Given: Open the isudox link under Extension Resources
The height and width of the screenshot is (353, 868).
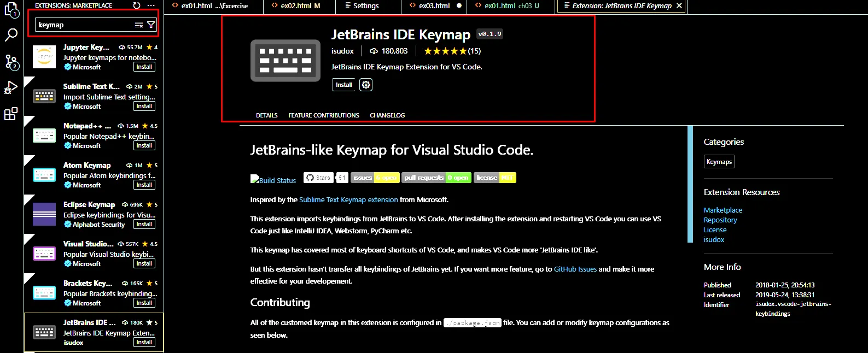Looking at the screenshot, I should (714, 239).
